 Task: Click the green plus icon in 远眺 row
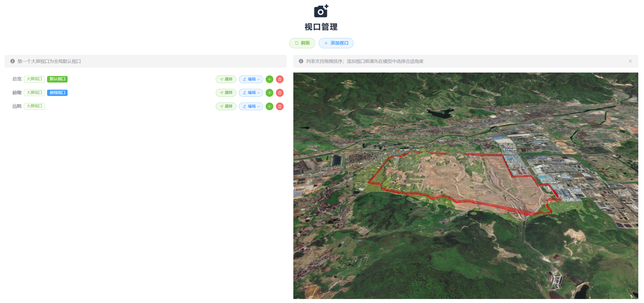click(269, 107)
